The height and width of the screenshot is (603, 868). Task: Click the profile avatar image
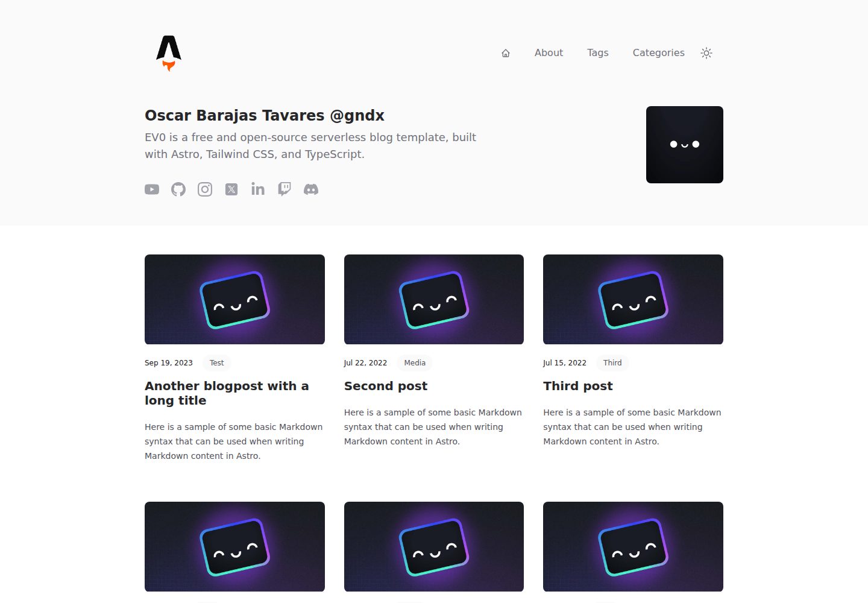685,145
